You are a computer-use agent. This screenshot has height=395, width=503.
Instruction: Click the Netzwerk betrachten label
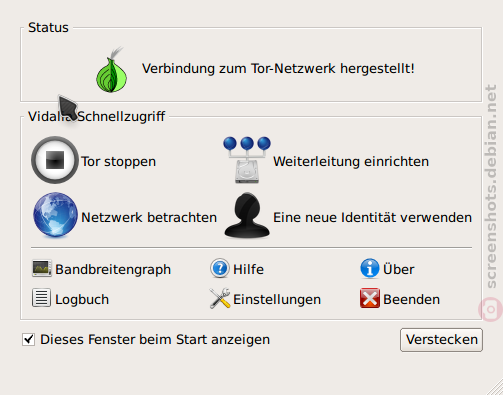pos(149,217)
